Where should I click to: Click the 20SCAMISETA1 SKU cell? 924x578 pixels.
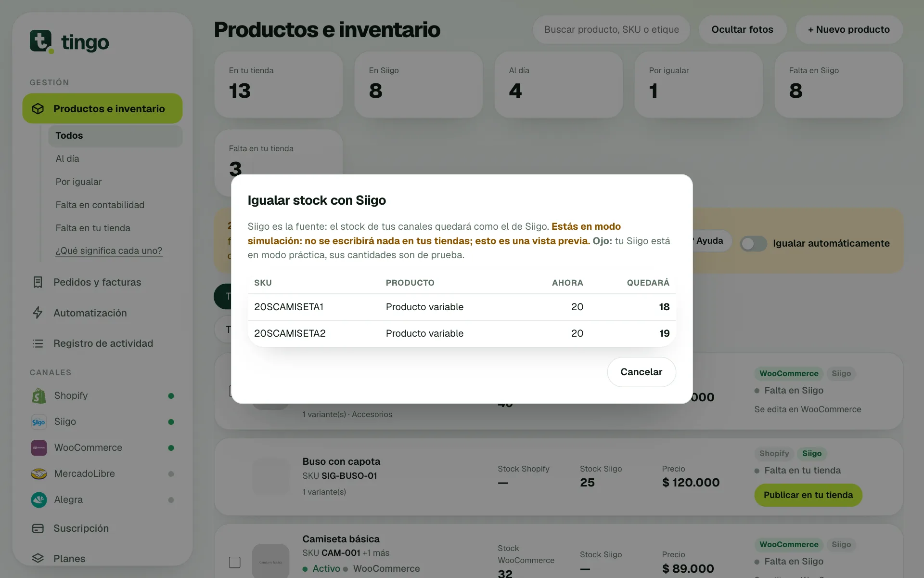click(x=289, y=307)
